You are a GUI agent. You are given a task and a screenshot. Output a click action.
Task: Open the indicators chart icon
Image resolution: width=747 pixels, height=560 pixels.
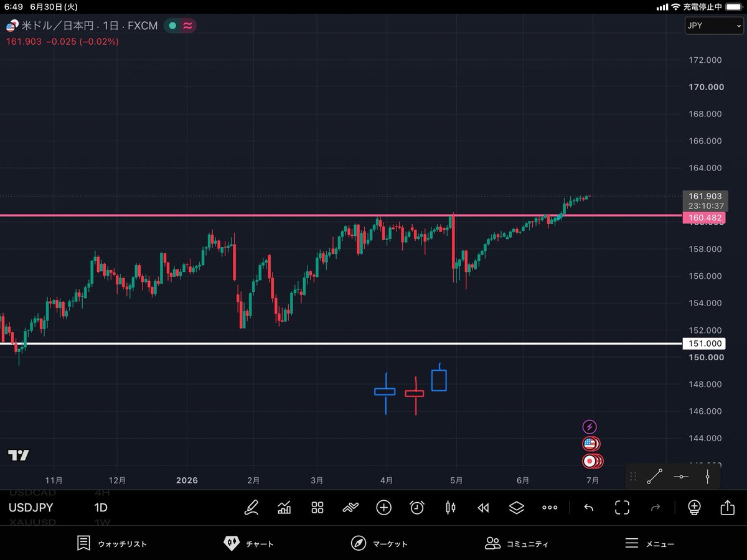pos(284,507)
